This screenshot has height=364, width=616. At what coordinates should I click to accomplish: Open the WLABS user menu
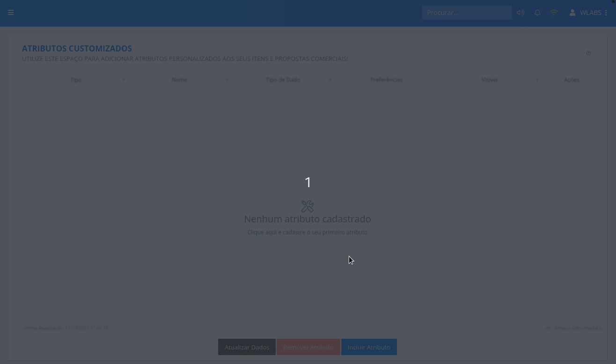(585, 13)
